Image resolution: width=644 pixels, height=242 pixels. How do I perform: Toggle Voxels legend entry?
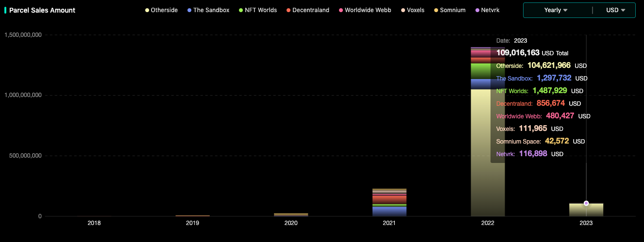(x=412, y=10)
